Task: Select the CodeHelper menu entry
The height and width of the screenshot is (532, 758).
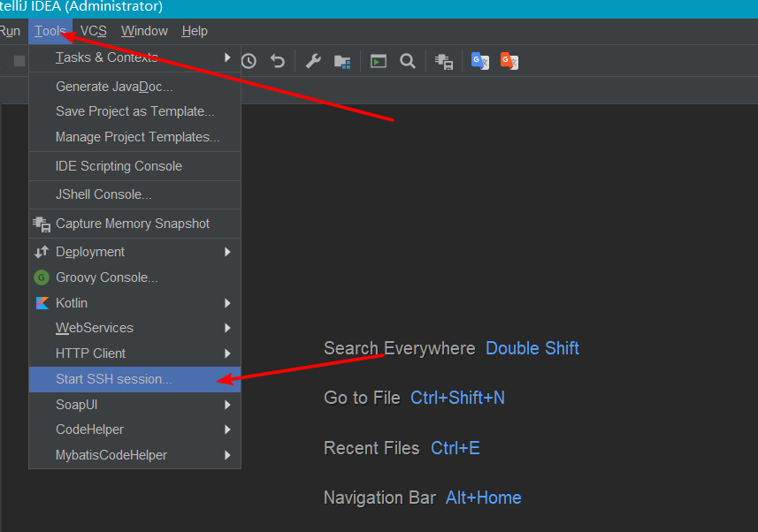Action: pos(134,429)
